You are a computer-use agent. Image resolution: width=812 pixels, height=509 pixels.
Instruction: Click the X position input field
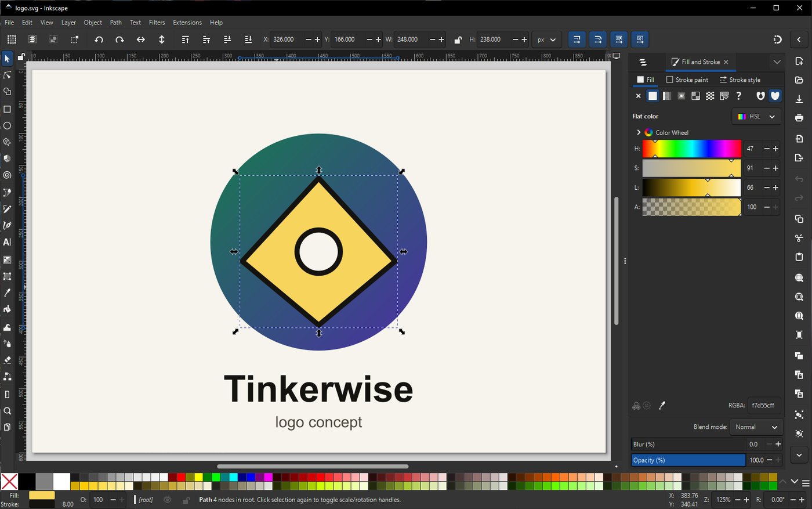click(288, 39)
